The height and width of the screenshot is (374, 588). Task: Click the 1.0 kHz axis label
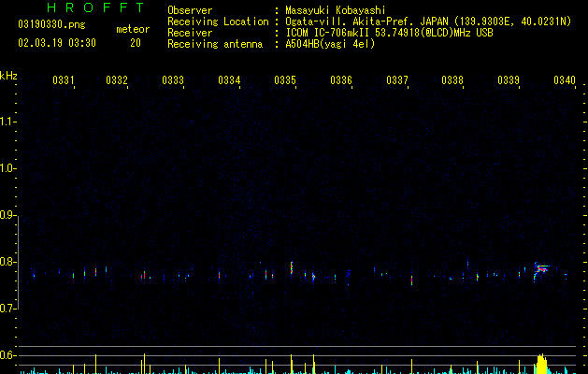pos(7,168)
